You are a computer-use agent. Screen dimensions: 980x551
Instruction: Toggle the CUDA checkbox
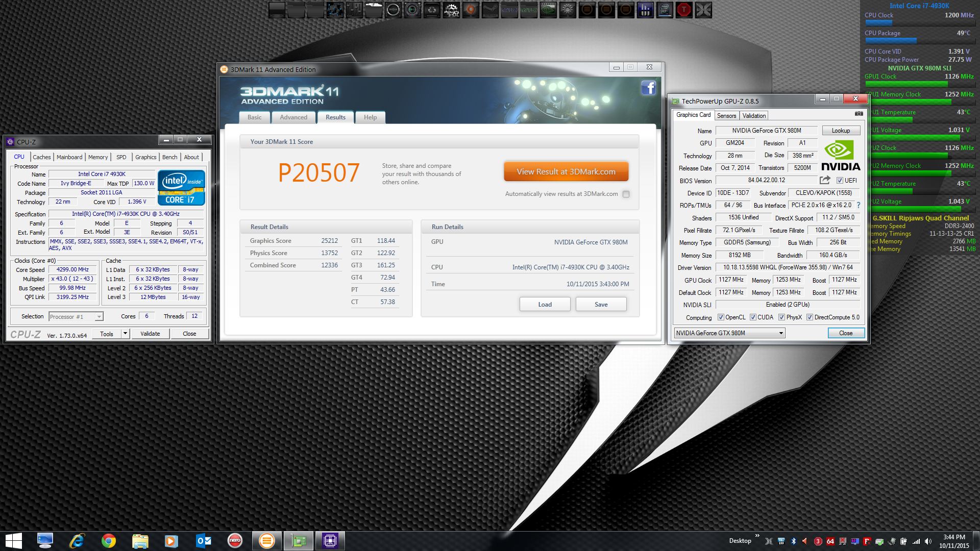tap(753, 317)
